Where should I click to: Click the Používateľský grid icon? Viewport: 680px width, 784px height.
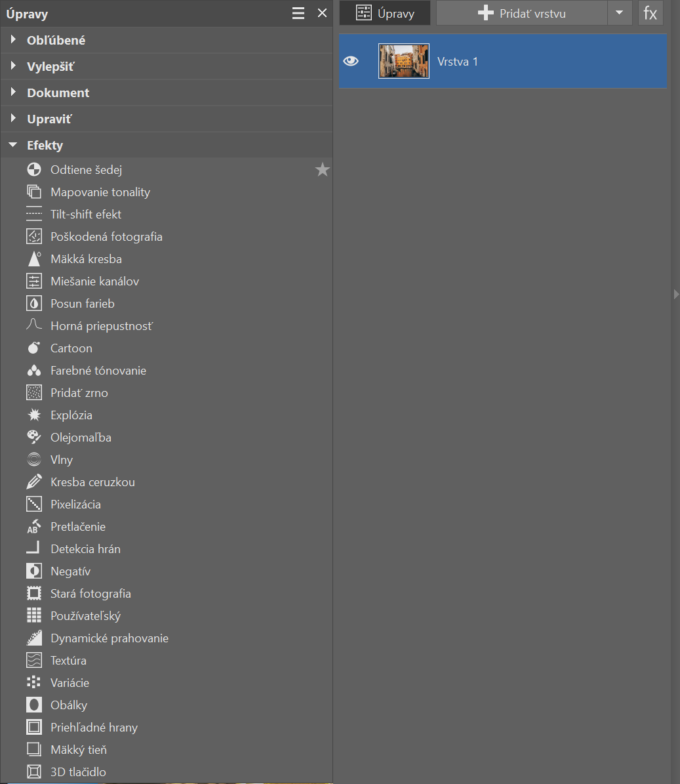pos(34,615)
